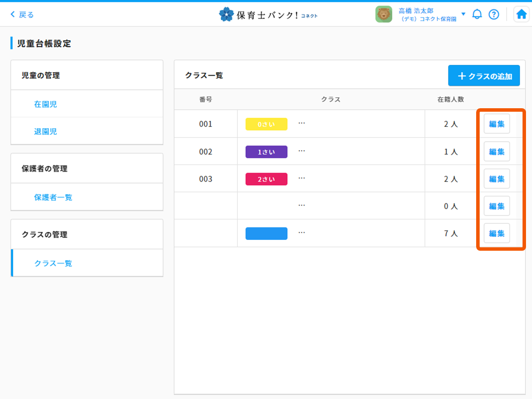The height and width of the screenshot is (399, 532).
Task: Click the 保育士バンク! sakura logo
Action: 226,14
